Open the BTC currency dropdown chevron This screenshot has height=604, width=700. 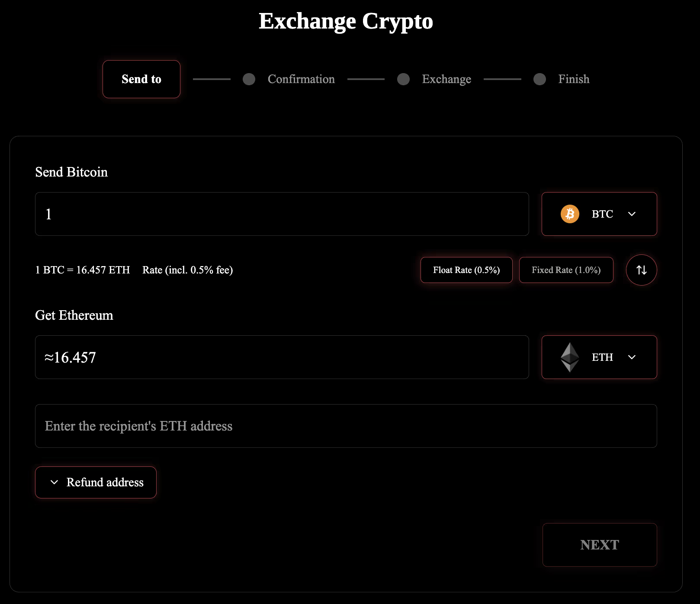coord(632,214)
